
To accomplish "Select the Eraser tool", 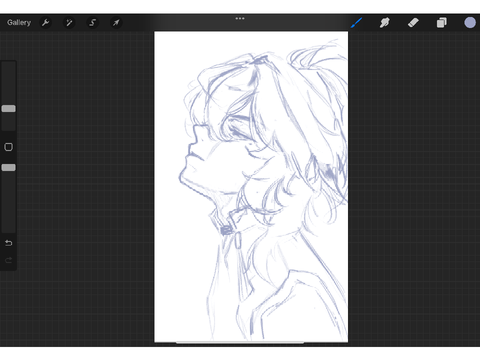I will pyautogui.click(x=413, y=23).
